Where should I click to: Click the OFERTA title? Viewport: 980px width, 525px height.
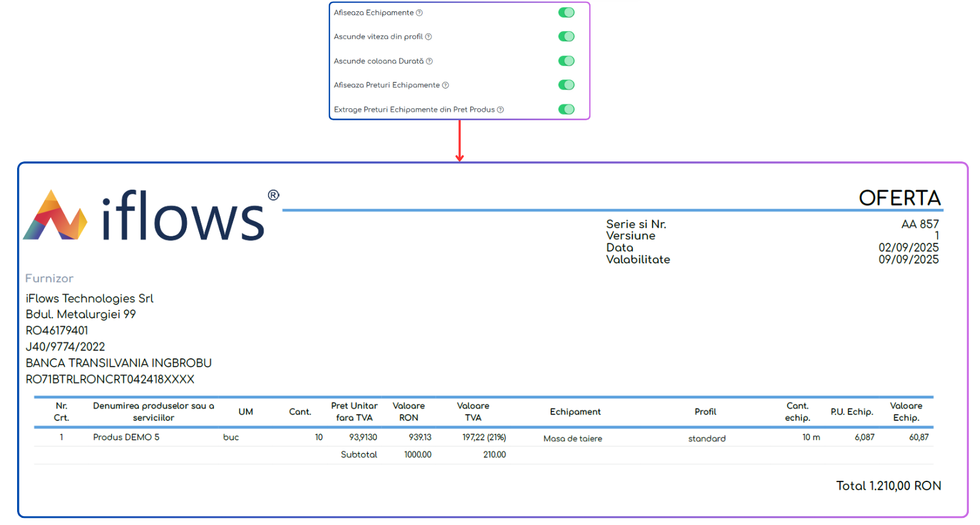coord(899,198)
